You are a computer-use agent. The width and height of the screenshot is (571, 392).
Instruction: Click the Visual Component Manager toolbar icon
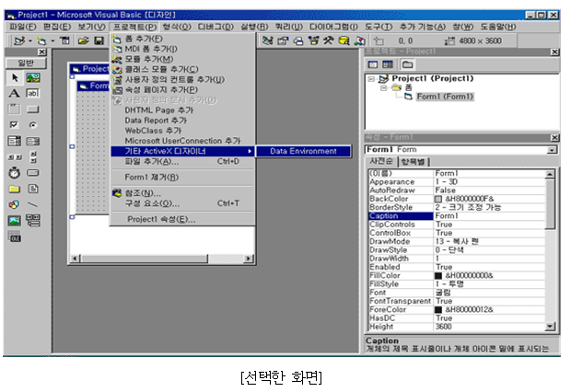click(360, 40)
